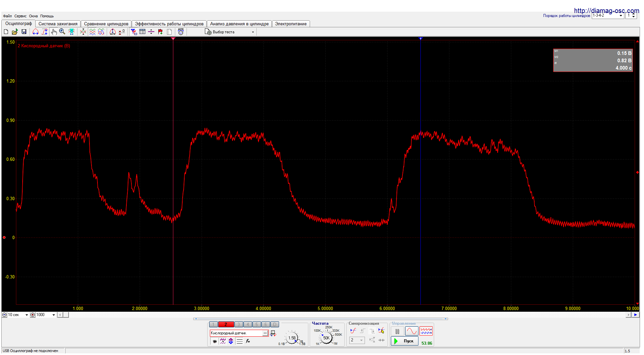Click the zoom out minus button
Viewport: 644px width, 355px height.
click(x=4, y=315)
